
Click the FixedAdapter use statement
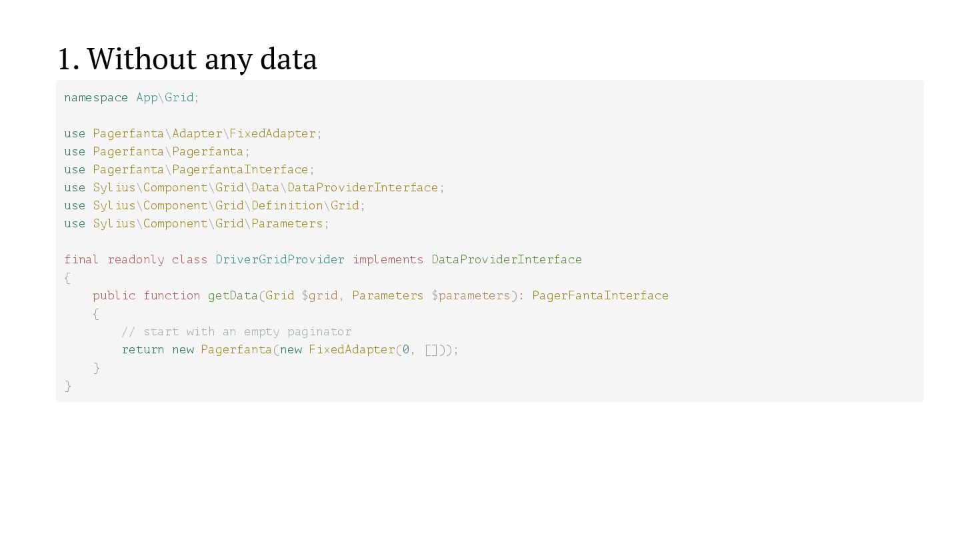point(193,133)
